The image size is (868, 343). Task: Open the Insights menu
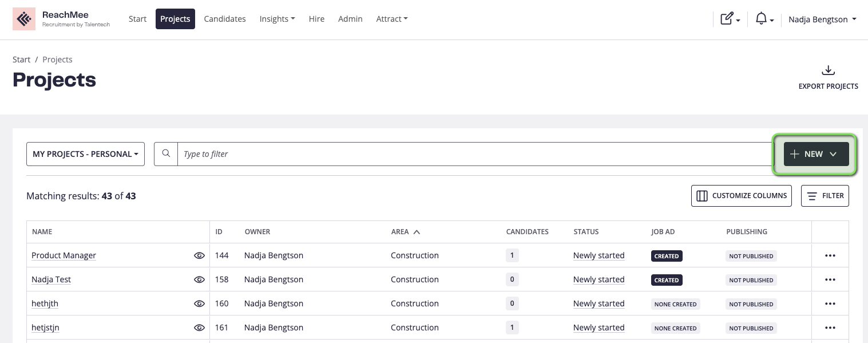click(277, 19)
